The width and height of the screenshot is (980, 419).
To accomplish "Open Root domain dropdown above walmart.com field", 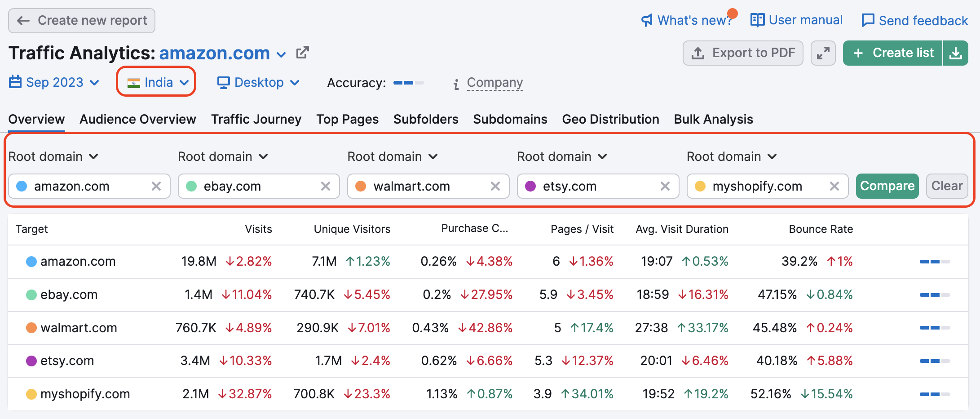I will 392,156.
